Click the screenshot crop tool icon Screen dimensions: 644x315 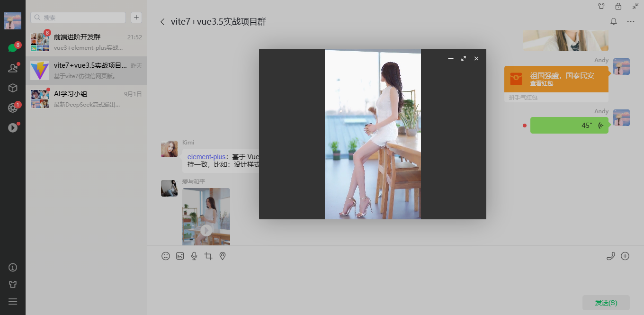click(208, 256)
